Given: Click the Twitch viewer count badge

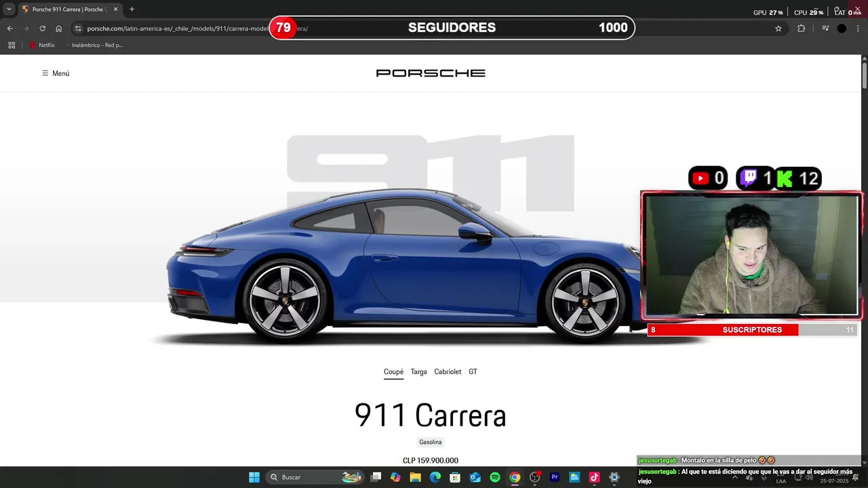Looking at the screenshot, I should click(755, 178).
